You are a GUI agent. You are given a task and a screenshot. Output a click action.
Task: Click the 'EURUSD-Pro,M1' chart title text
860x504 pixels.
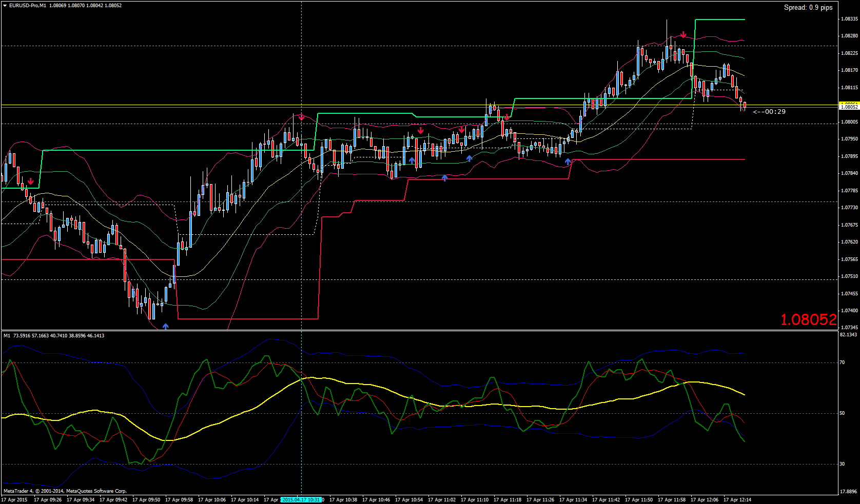[x=28, y=6]
